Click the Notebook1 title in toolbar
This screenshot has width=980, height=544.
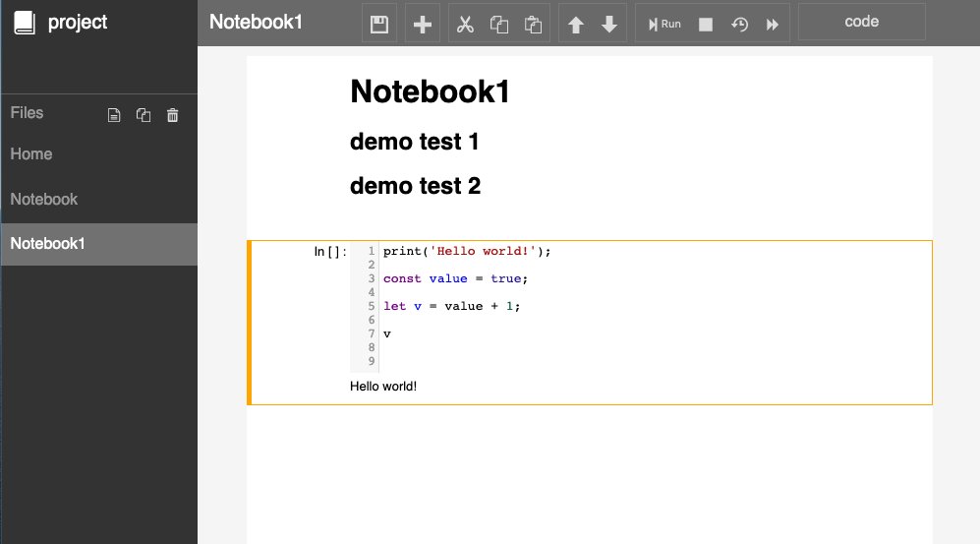(x=256, y=22)
